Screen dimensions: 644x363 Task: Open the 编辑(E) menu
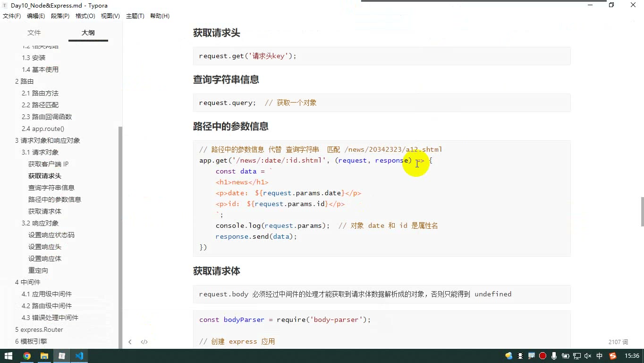[x=36, y=16]
